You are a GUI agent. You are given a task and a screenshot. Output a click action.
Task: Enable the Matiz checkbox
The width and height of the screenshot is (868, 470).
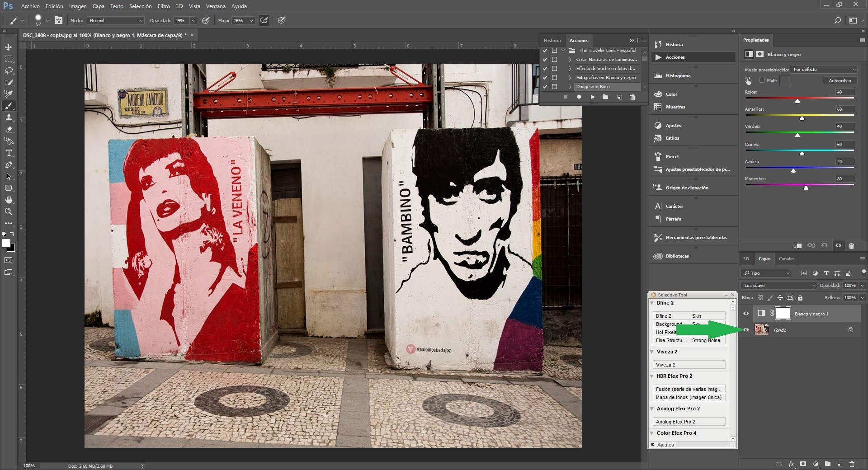pyautogui.click(x=762, y=80)
